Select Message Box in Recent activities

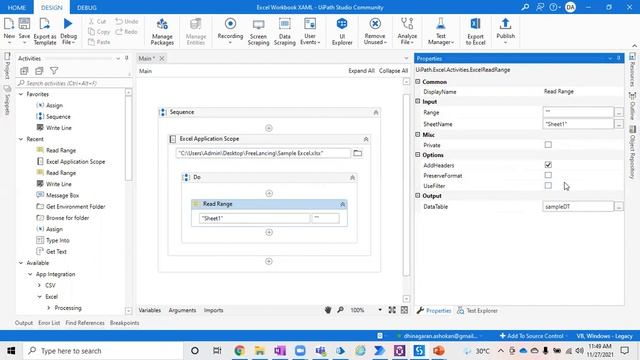pyautogui.click(x=62, y=196)
